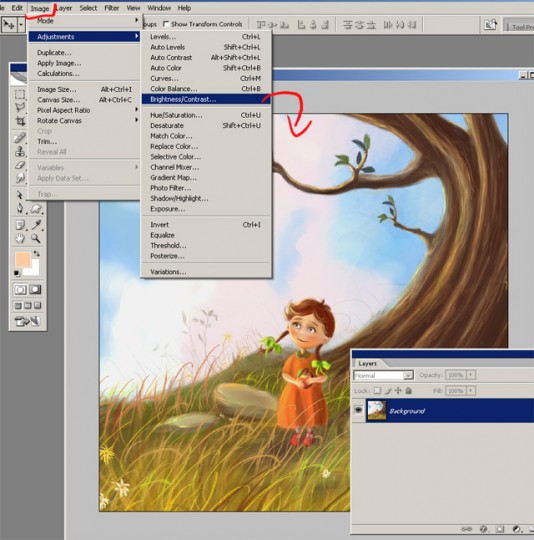Select the Crop tool in toolbox
Viewport: 534px width, 540px height.
coord(20,121)
